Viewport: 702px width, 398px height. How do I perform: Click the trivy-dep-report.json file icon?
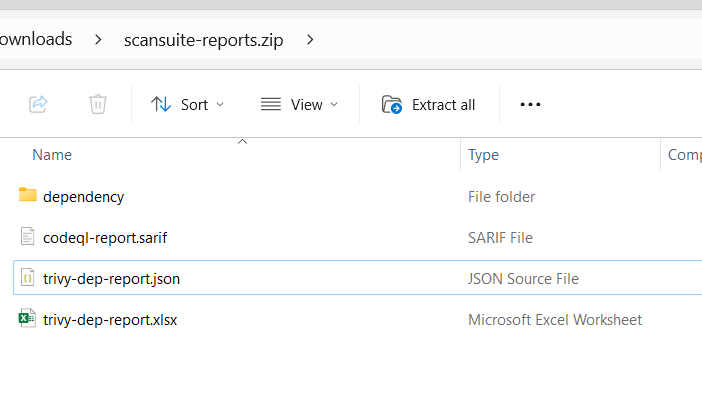click(27, 278)
